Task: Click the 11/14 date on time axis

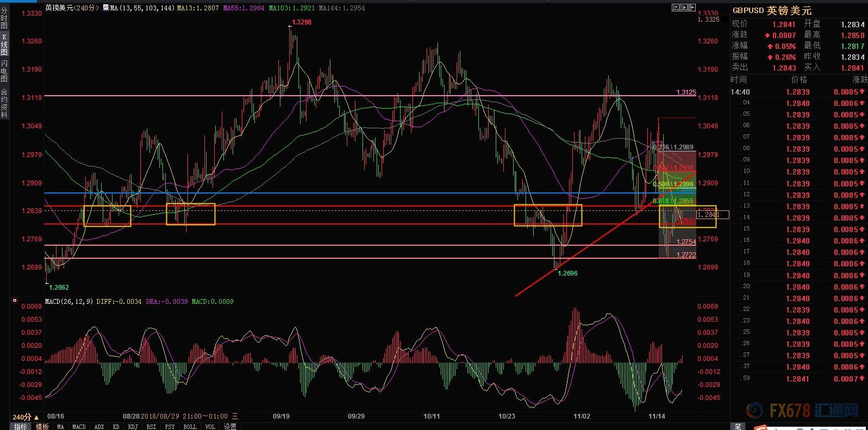Action: pyautogui.click(x=657, y=416)
